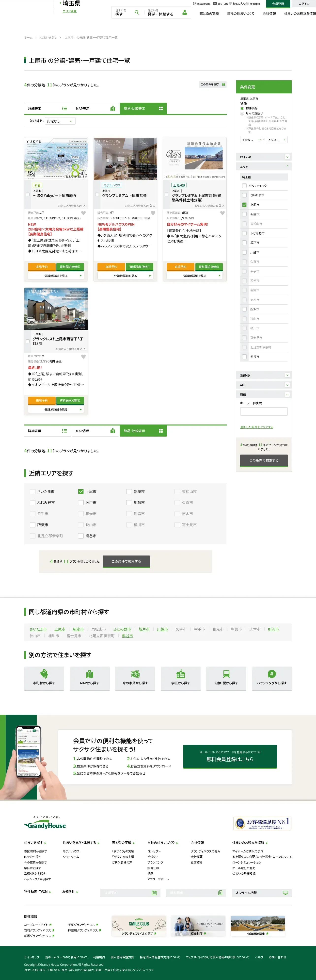Check 新座市 in 近隣エリアを探す
The height and width of the screenshot is (980, 316).
coord(129,491)
